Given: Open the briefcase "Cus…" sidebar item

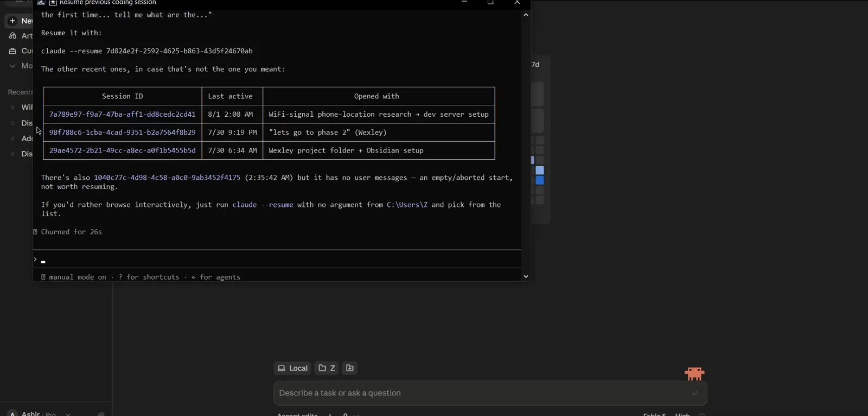Looking at the screenshot, I should click(20, 51).
